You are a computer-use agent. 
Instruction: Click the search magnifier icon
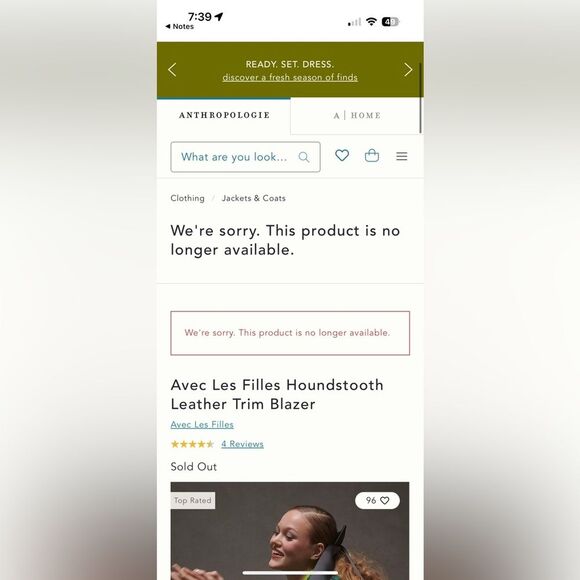(304, 157)
